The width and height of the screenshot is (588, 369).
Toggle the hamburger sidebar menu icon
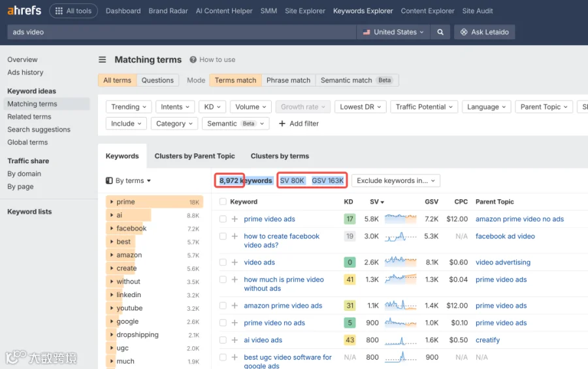coord(103,59)
